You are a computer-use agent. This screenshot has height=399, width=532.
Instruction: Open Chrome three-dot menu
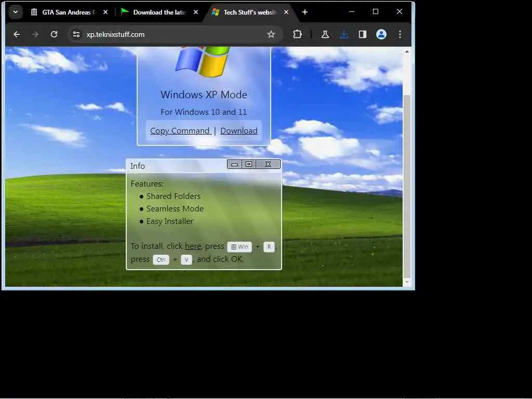coord(400,34)
